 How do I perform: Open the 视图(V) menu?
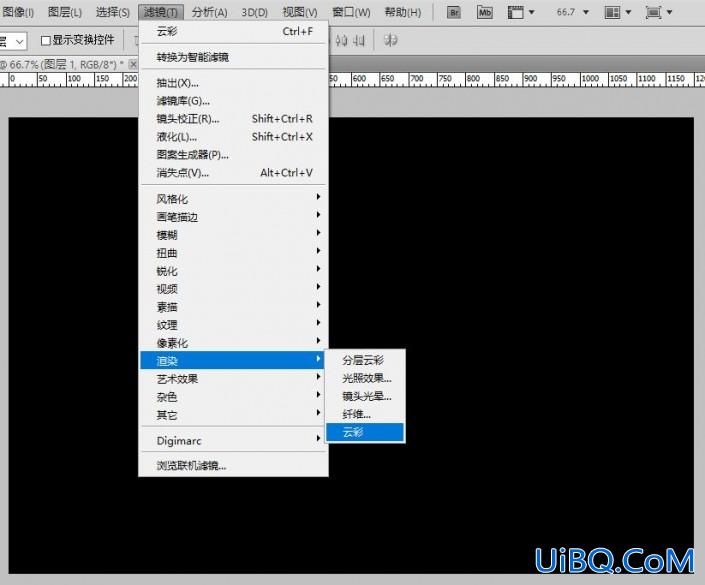click(x=299, y=12)
